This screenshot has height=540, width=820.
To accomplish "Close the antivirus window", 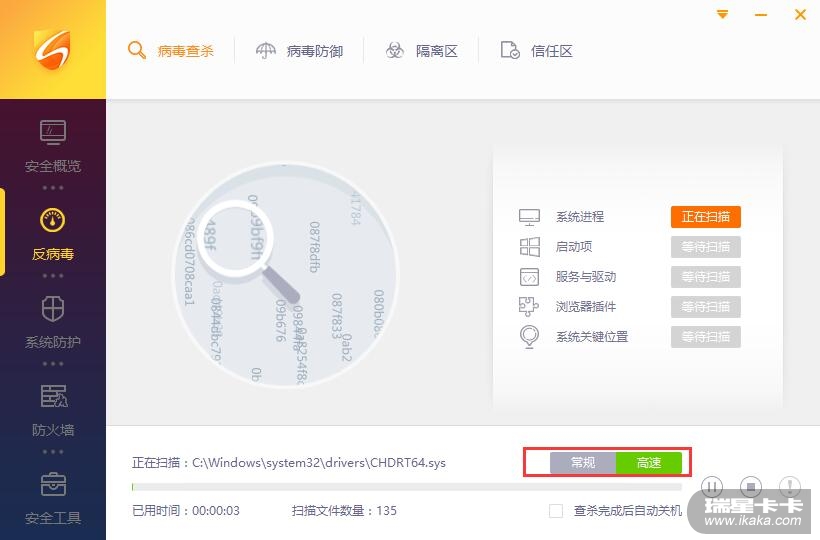I will pos(800,15).
